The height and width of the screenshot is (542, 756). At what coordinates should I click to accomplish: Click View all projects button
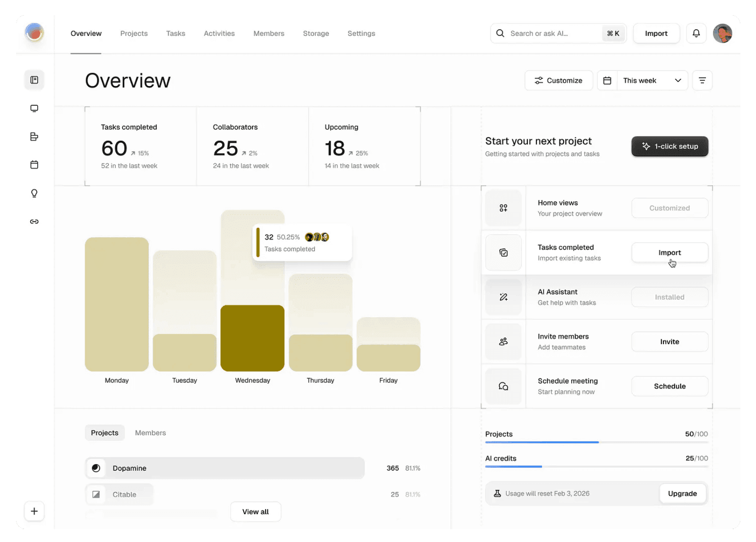coord(256,512)
